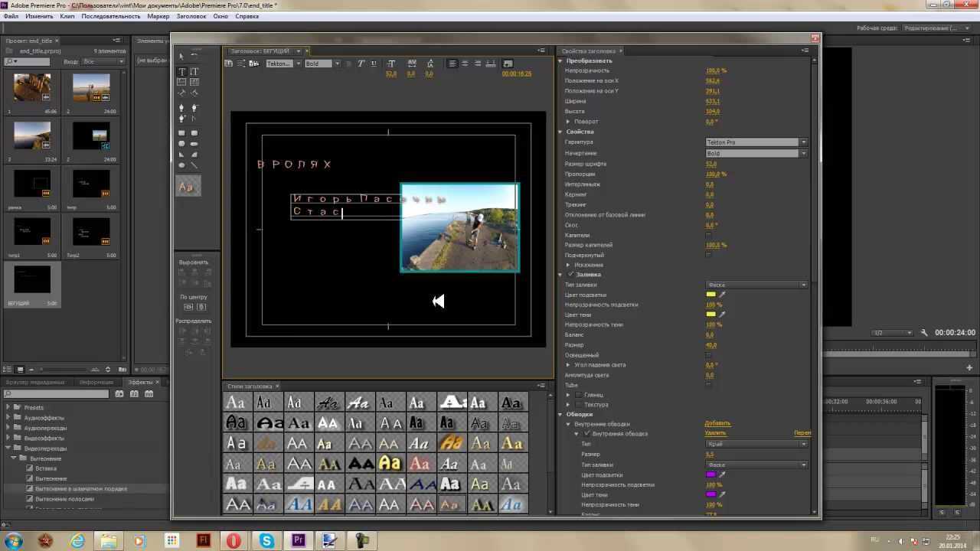
Task: Toggle the Внутренняя обводка checkbox
Action: pyautogui.click(x=587, y=433)
